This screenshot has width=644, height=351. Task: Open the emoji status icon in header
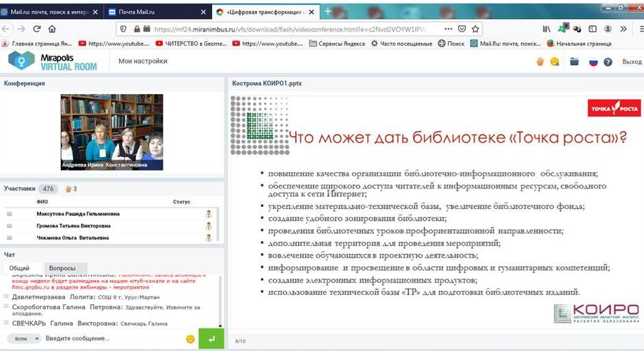[x=554, y=61]
